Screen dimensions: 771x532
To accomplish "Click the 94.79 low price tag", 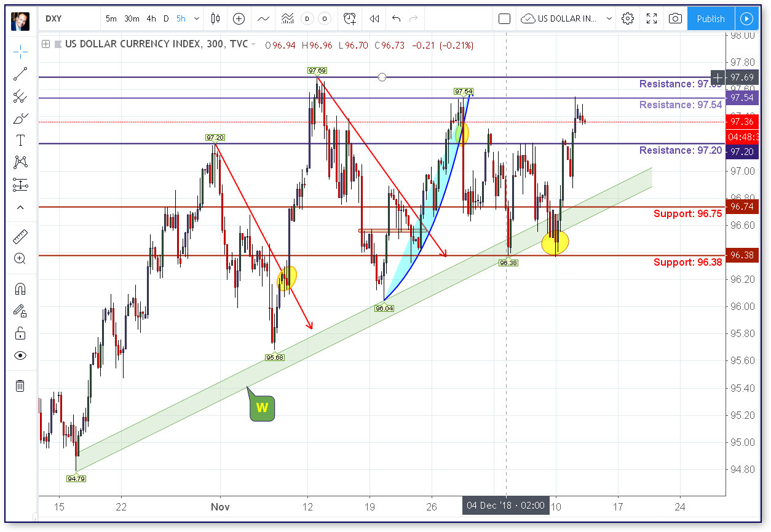I will (76, 478).
